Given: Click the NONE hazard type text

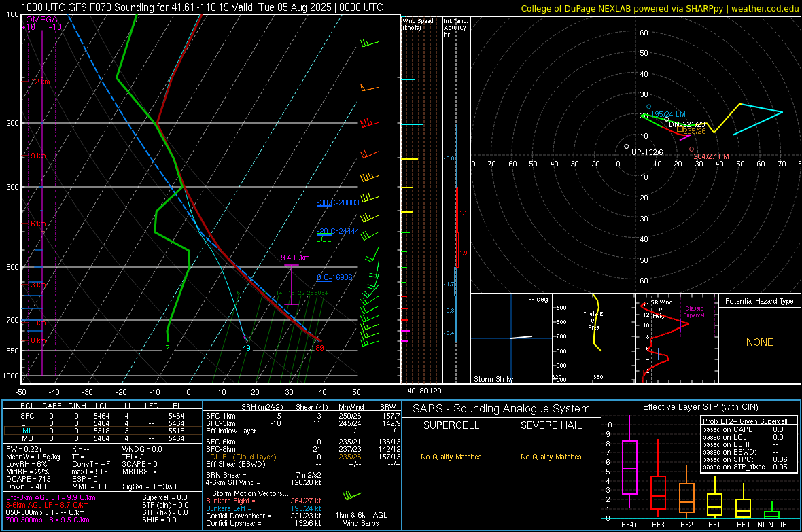Looking at the screenshot, I should click(x=759, y=342).
